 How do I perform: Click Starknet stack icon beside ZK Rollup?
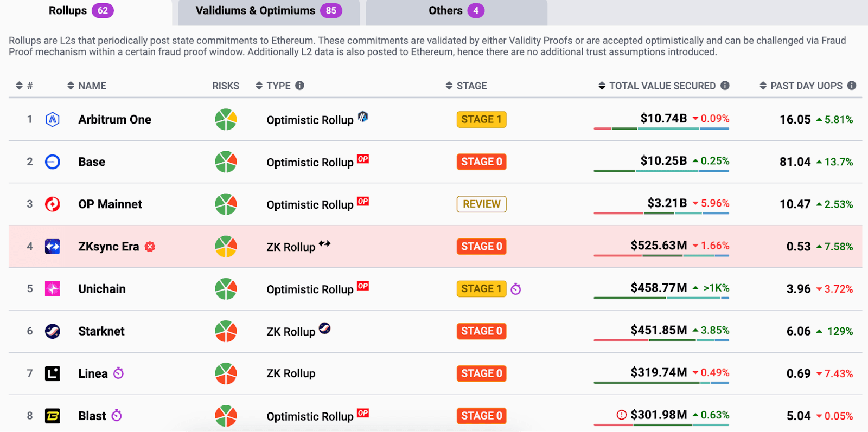324,328
